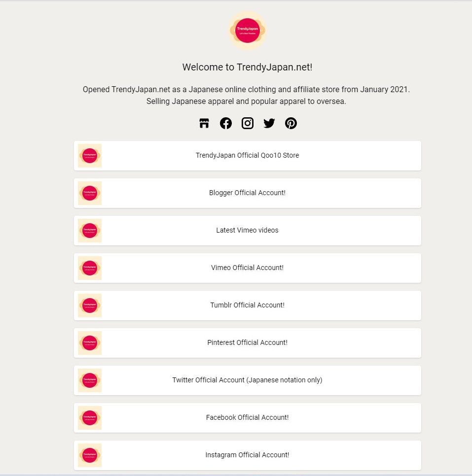The width and height of the screenshot is (472, 476).
Task: Click the Twitter bird icon
Action: [269, 123]
